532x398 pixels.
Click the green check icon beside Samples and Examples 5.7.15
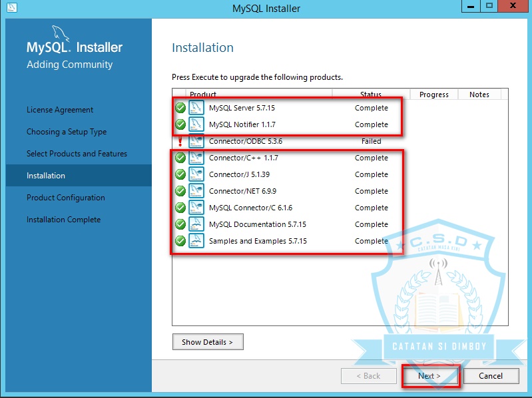point(180,241)
